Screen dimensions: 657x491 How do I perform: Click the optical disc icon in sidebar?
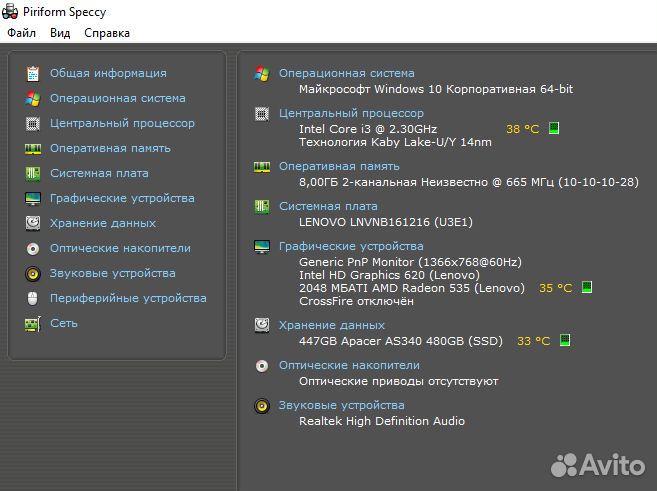33,248
